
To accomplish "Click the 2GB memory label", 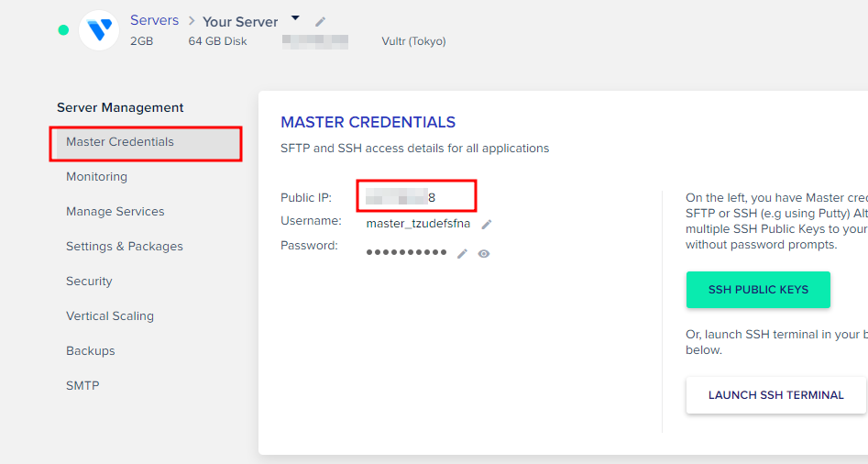I will (142, 41).
